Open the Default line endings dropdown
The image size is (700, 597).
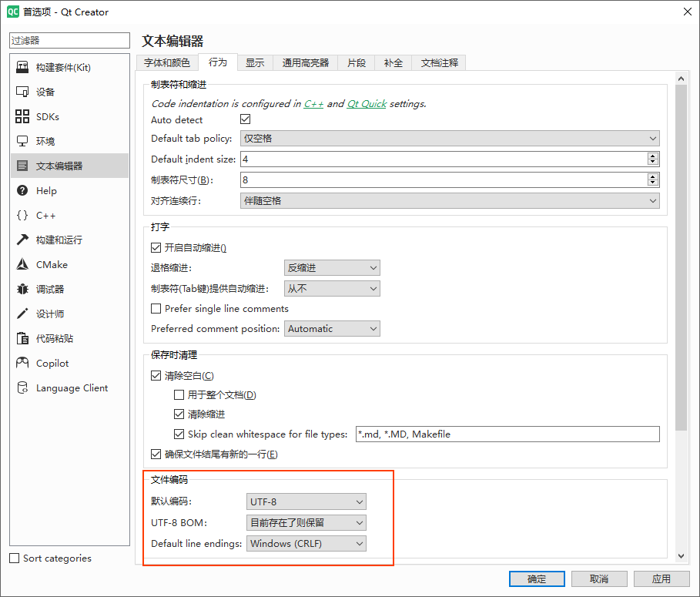point(306,544)
